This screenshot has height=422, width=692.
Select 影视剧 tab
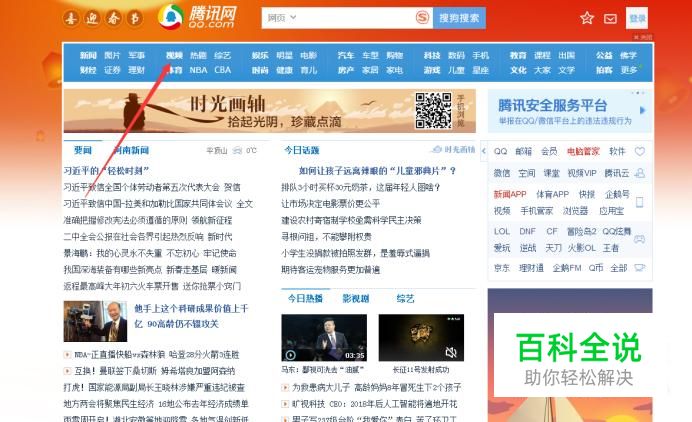point(356,299)
